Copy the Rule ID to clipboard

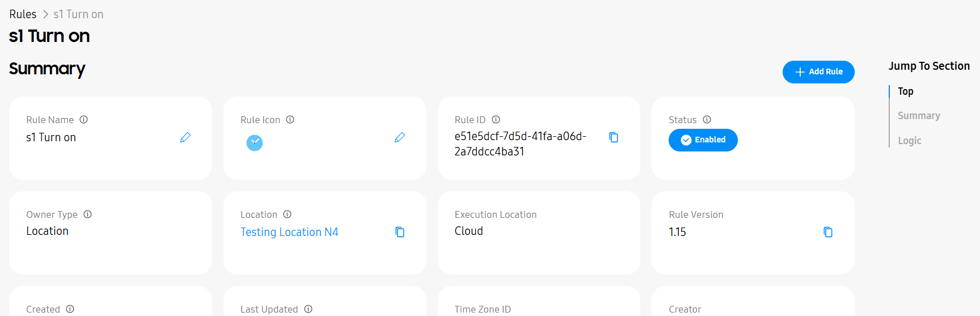(614, 137)
